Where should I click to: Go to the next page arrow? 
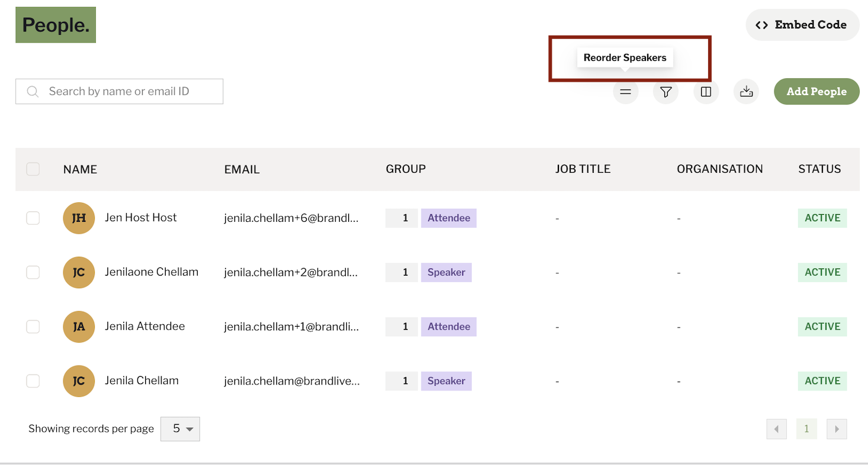pyautogui.click(x=837, y=429)
